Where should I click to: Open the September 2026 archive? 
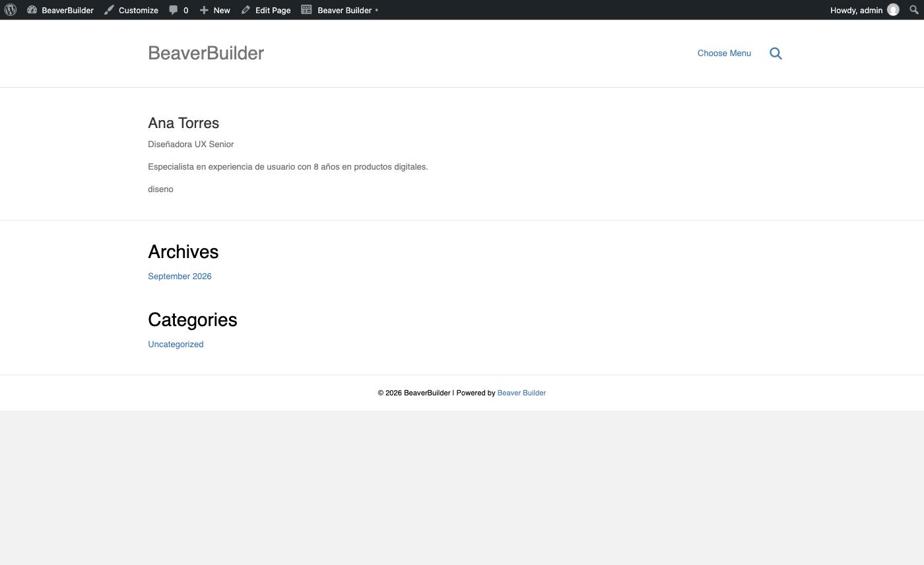(x=180, y=277)
